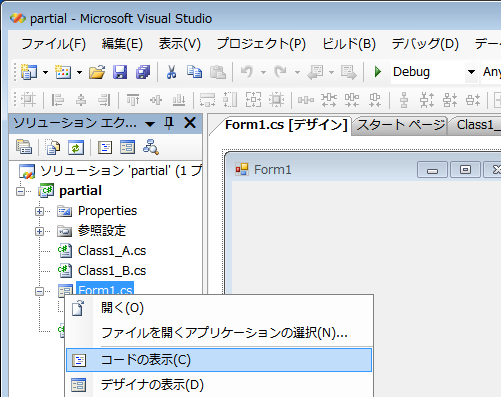Click the Align Bottoms layout icon
501x397 pixels.
(x=179, y=100)
